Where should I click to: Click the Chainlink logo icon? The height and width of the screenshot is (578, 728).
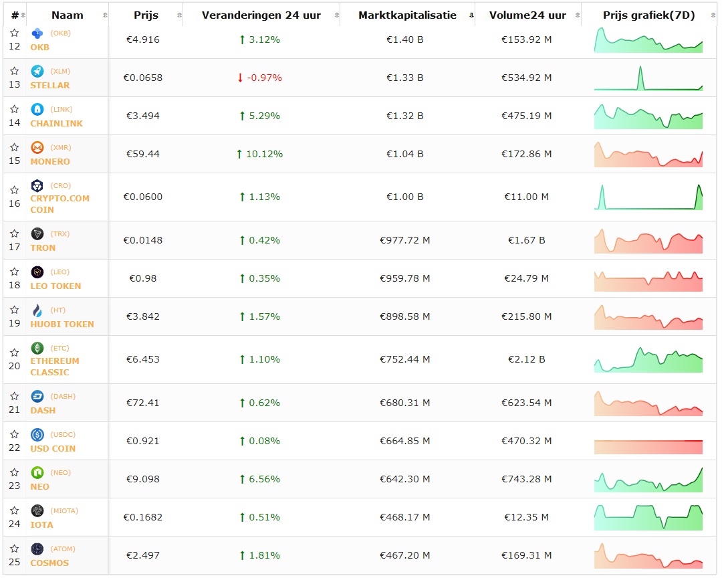pyautogui.click(x=37, y=109)
